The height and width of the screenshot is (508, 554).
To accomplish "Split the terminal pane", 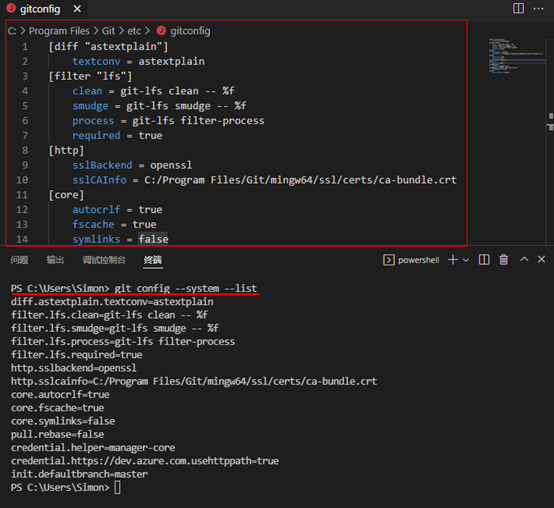I will pos(484,260).
